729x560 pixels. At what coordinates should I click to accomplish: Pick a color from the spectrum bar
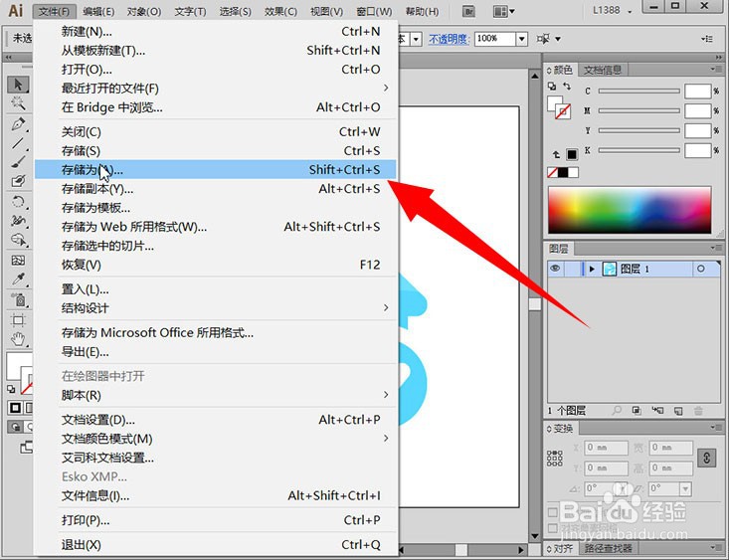(630, 210)
